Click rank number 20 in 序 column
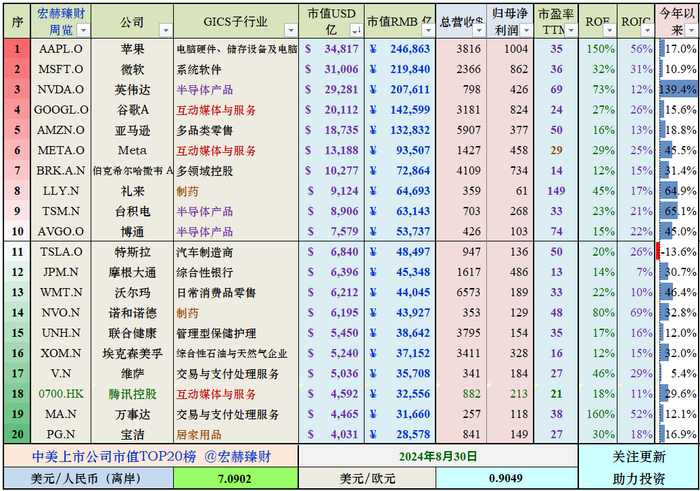The image size is (700, 491). (x=17, y=434)
